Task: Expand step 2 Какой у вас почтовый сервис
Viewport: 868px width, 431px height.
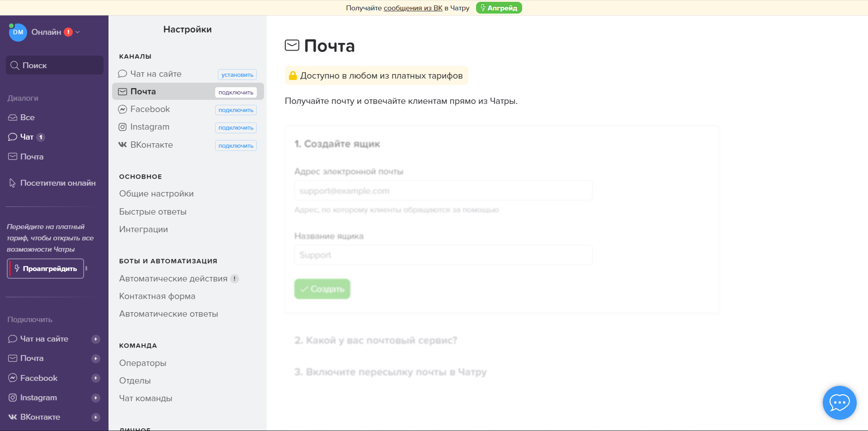Action: (x=376, y=340)
